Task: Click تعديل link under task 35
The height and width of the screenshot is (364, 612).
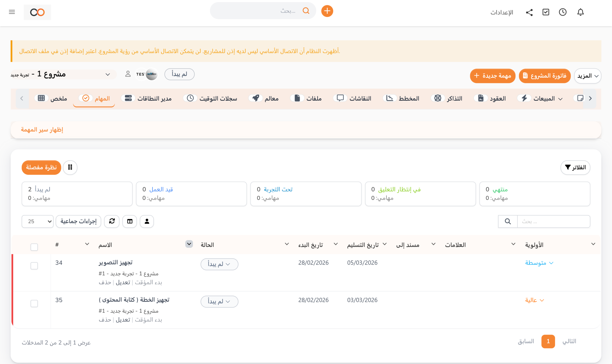Action: 123,320
